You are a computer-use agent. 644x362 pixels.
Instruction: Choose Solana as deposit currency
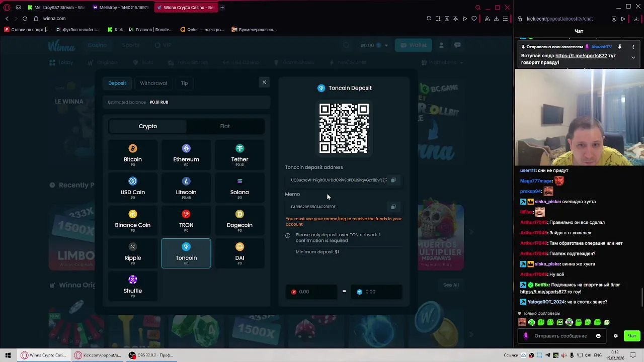click(x=239, y=188)
